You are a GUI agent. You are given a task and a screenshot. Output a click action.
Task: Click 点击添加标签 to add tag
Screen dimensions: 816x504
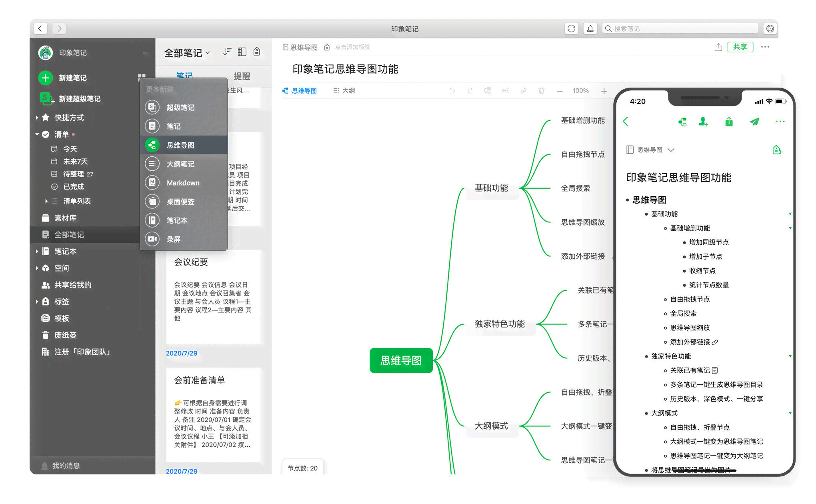coord(352,47)
